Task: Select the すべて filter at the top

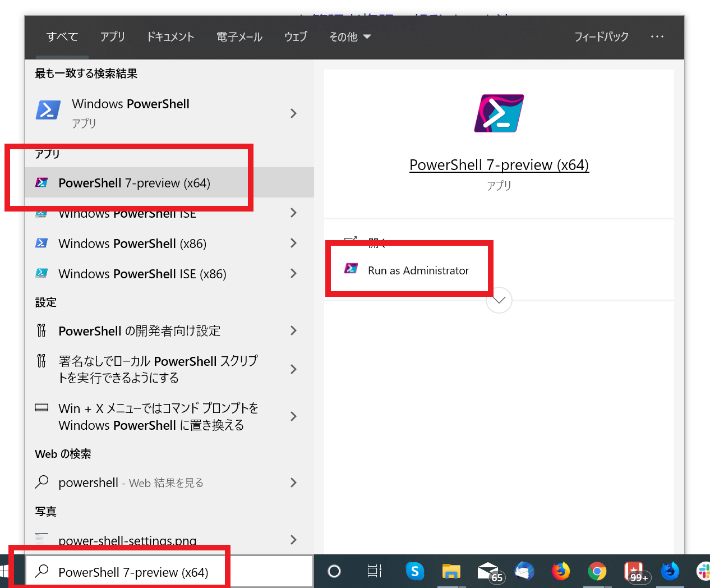Action: point(62,36)
